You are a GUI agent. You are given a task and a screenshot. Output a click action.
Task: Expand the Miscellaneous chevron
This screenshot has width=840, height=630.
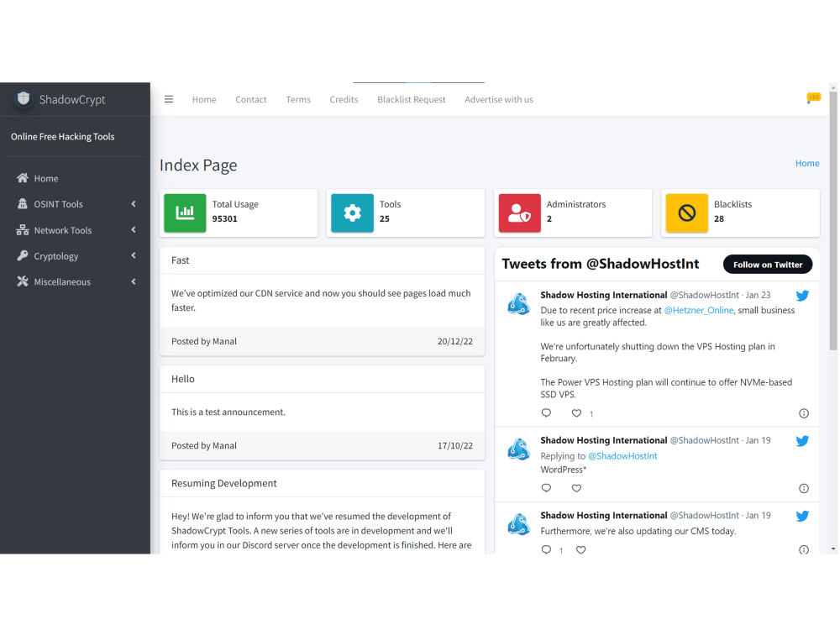[x=134, y=281]
